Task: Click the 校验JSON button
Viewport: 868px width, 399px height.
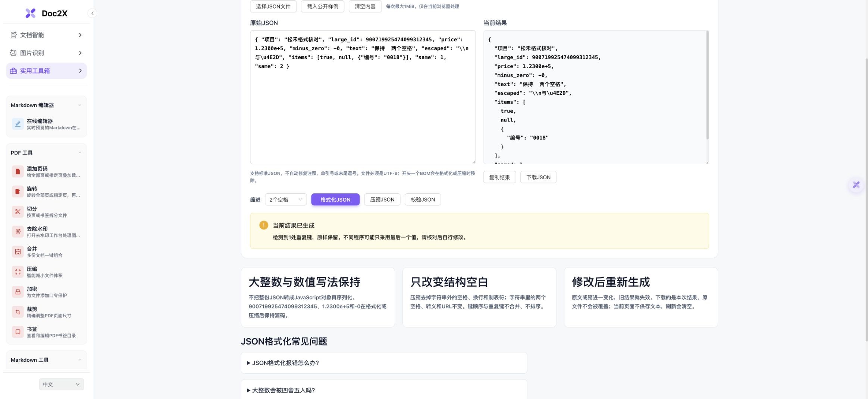Action: coord(423,200)
